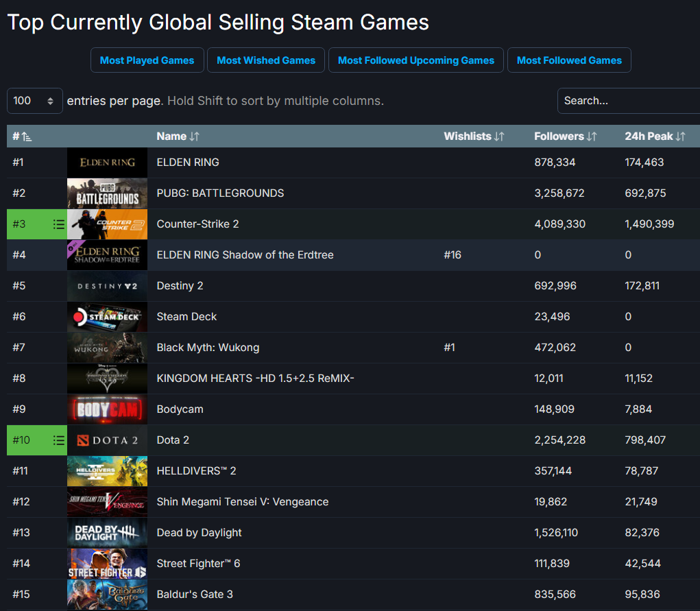Go to Most Followed Upcoming Games
This screenshot has height=611, width=700.
coord(416,60)
